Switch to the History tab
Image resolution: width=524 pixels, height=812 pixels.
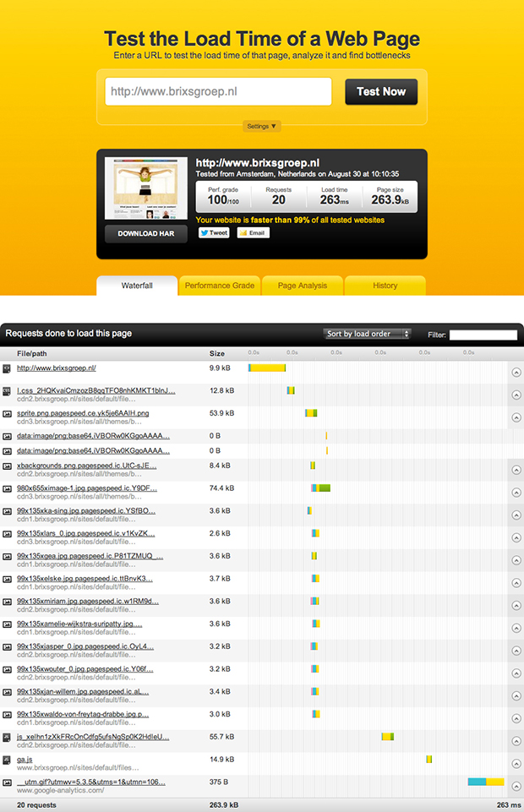(385, 286)
